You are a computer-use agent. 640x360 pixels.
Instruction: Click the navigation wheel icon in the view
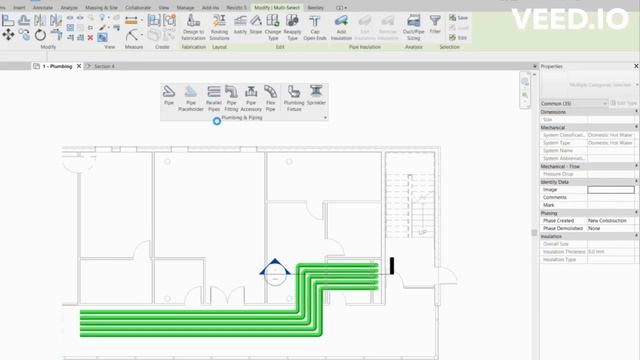[525, 82]
